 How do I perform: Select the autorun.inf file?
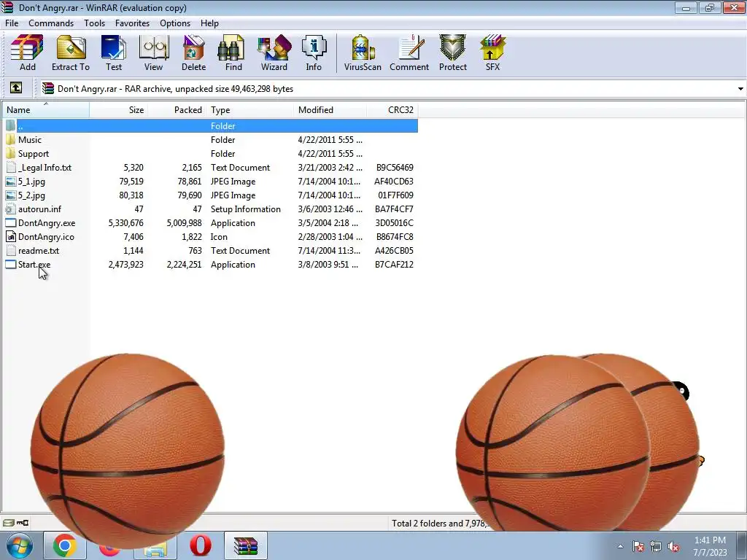click(x=39, y=209)
